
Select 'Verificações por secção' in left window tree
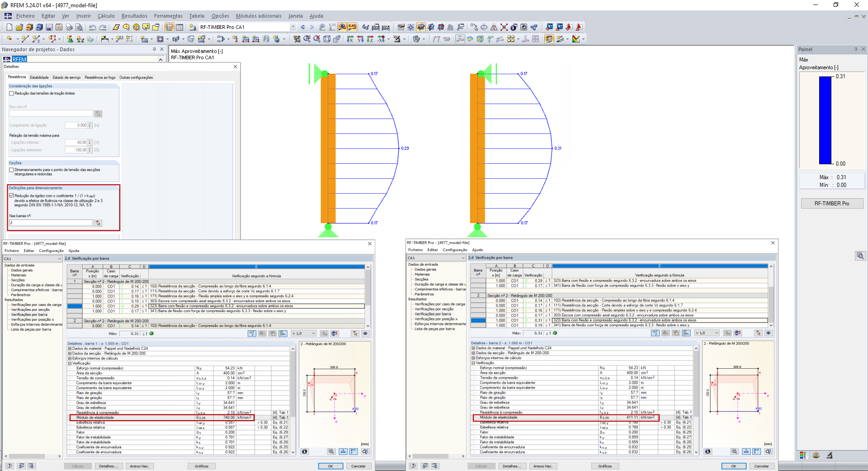[31, 309]
